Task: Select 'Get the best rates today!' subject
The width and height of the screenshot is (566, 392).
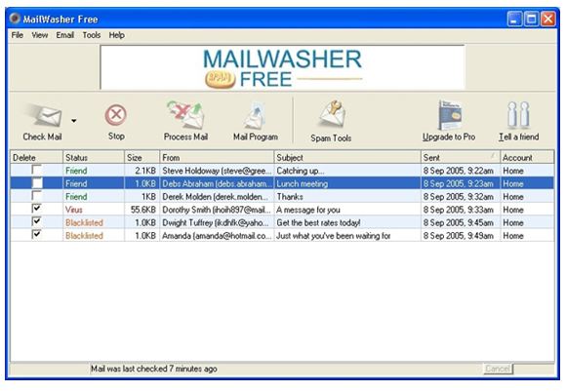Action: [x=318, y=222]
